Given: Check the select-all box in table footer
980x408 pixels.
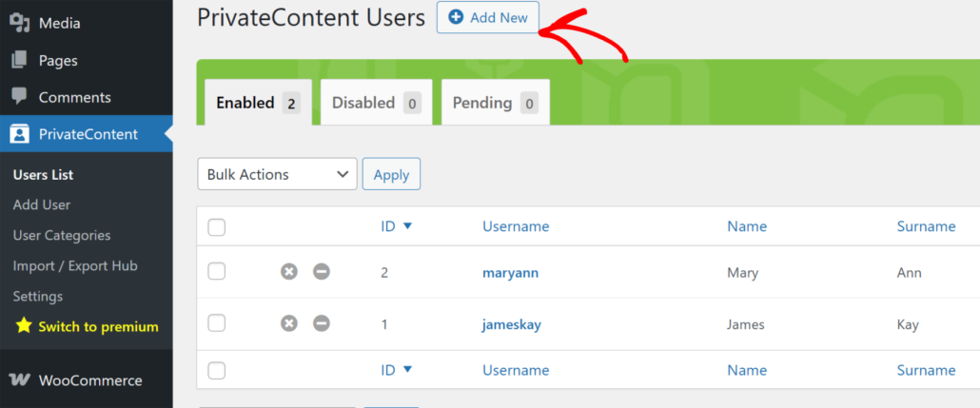Looking at the screenshot, I should (216, 371).
